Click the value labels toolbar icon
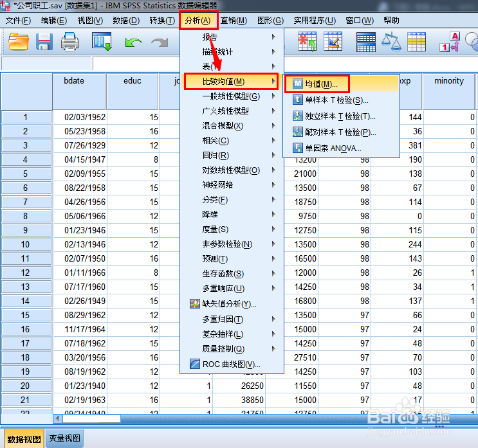The width and height of the screenshot is (478, 448). (450, 42)
